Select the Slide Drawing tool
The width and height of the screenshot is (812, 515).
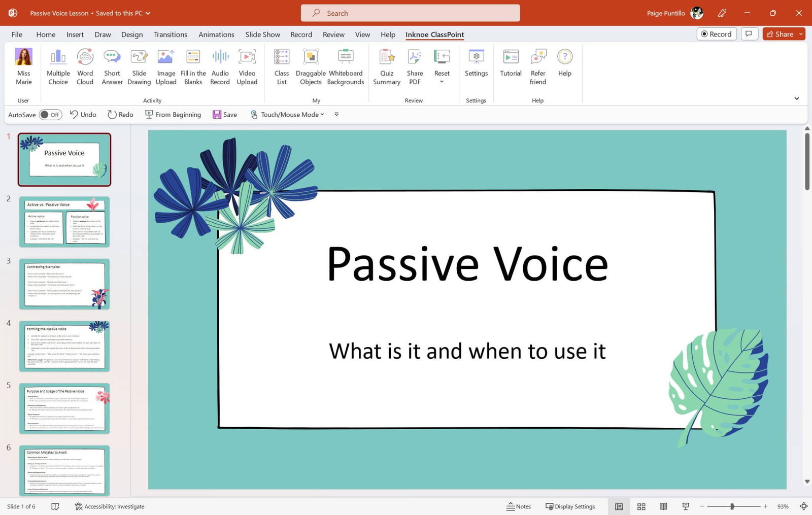tap(139, 66)
